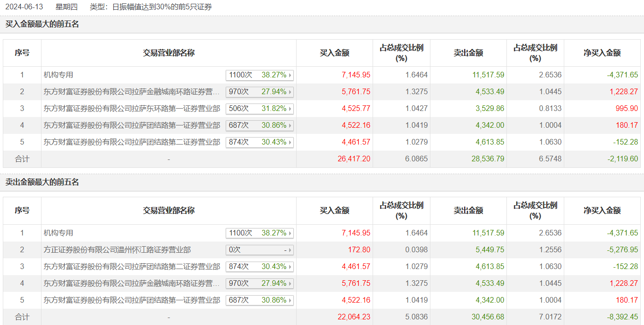This screenshot has width=644, height=325.
Task: Select net buy value -5,276.95
Action: (623, 250)
